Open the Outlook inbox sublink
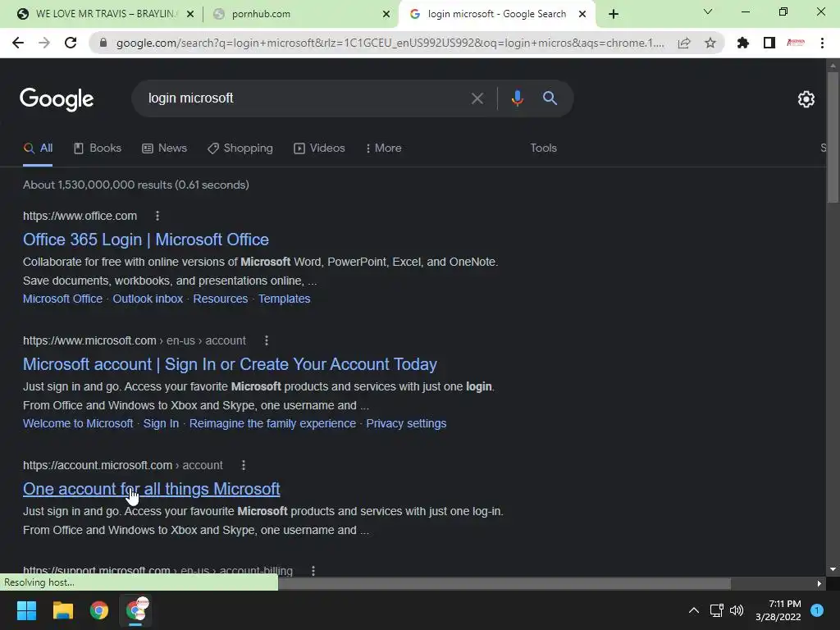 [148, 299]
